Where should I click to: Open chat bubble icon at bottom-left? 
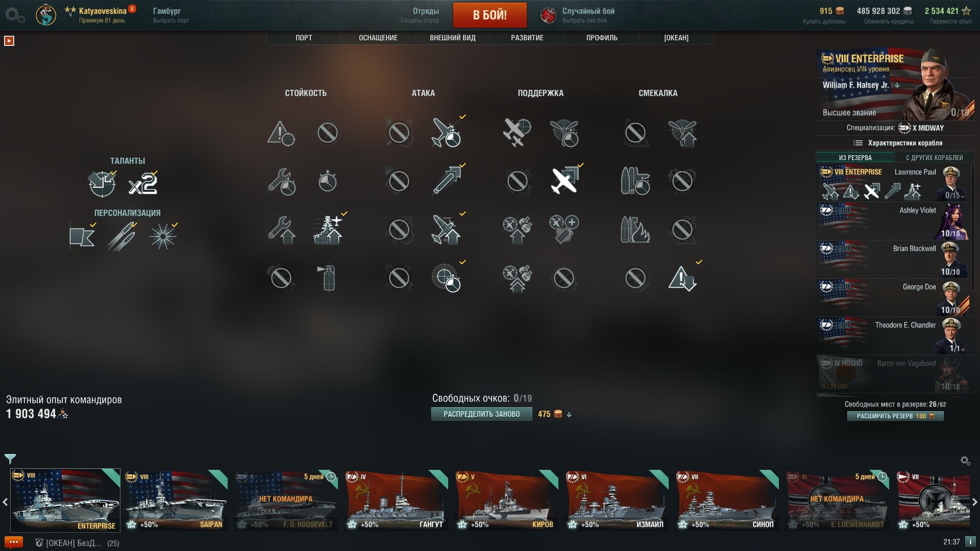click(x=13, y=542)
